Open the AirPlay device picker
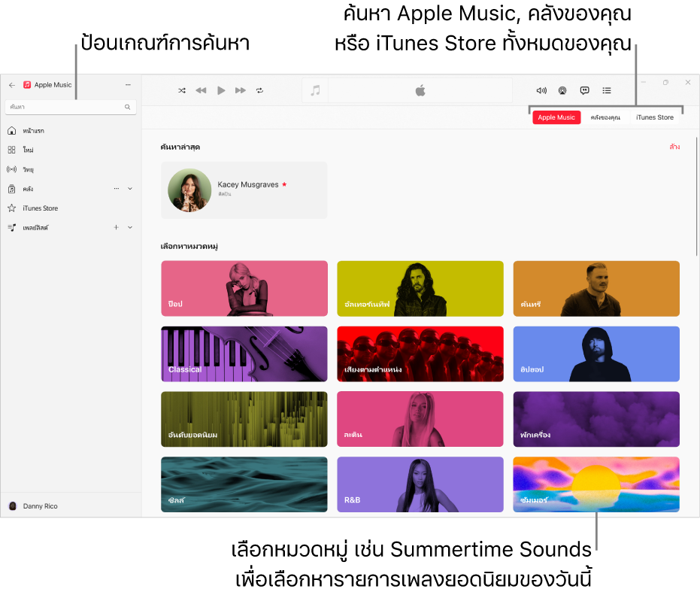 tap(562, 90)
